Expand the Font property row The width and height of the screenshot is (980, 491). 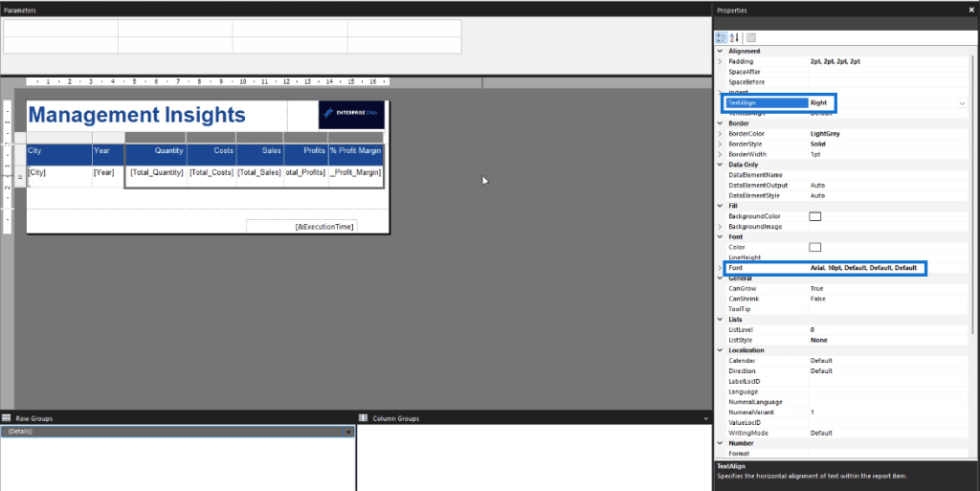point(720,268)
